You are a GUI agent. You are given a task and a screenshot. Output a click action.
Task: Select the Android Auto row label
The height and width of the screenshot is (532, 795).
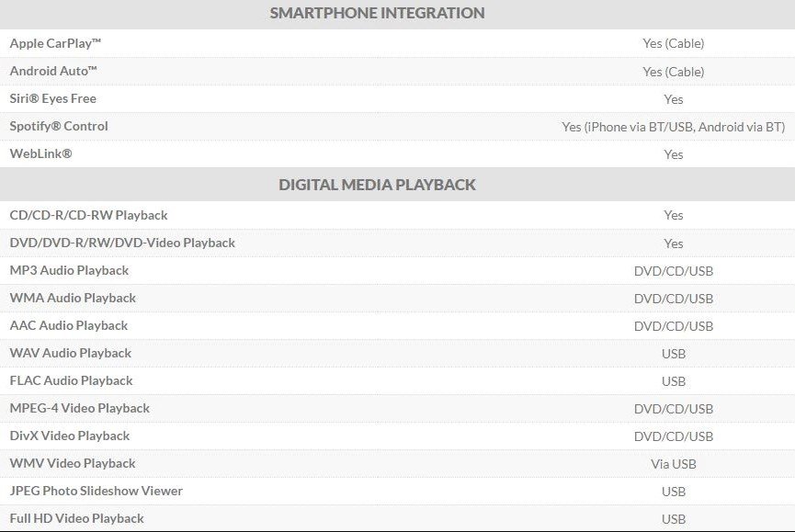coord(53,71)
